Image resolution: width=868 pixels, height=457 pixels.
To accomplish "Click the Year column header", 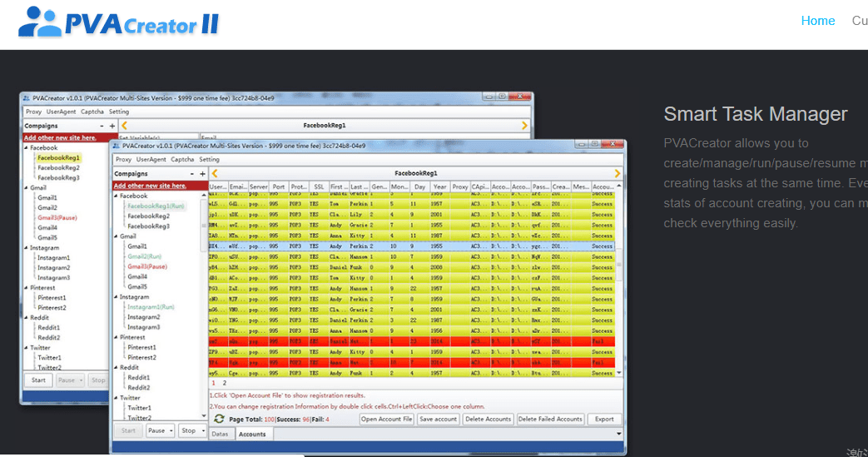I will [439, 187].
